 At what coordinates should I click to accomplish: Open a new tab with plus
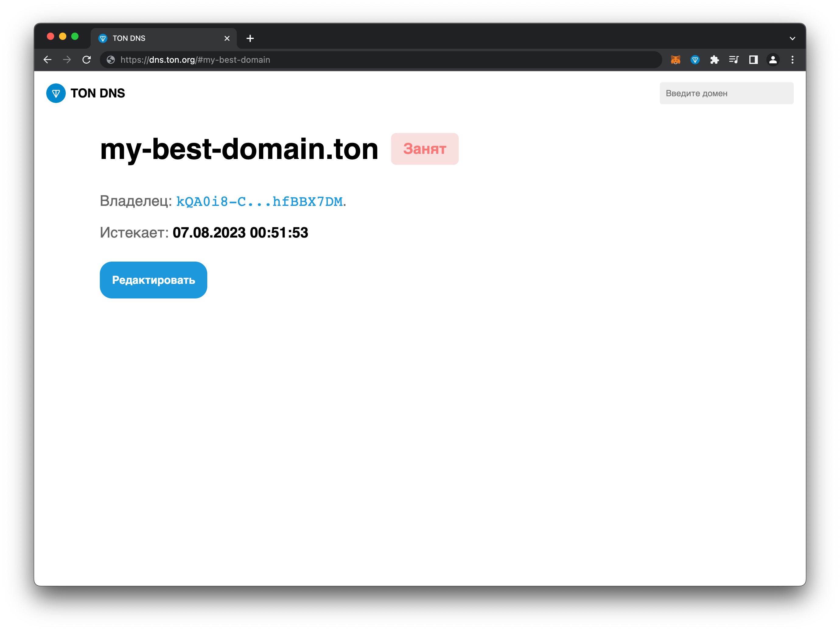(x=250, y=38)
